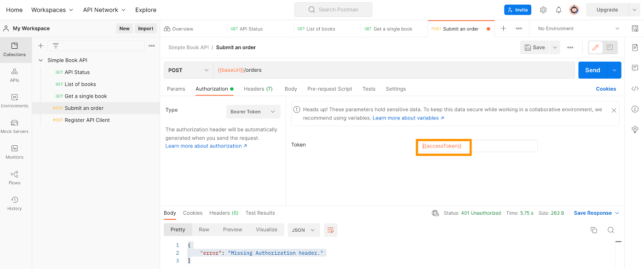Click the user avatar icon
The height and width of the screenshot is (269, 644).
(574, 10)
